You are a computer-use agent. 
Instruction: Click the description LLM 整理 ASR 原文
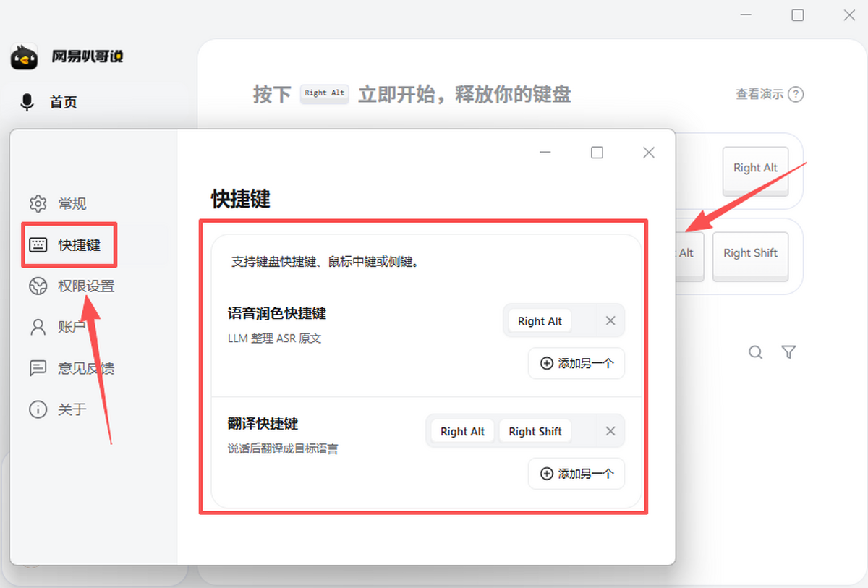[274, 338]
